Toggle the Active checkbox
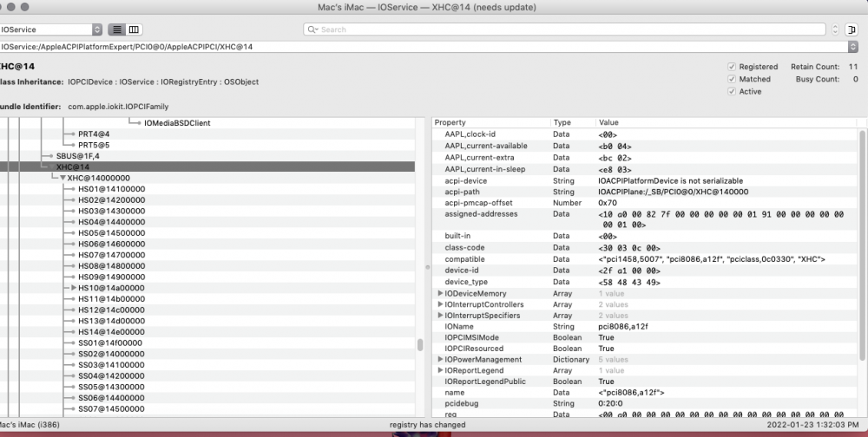 coord(731,91)
